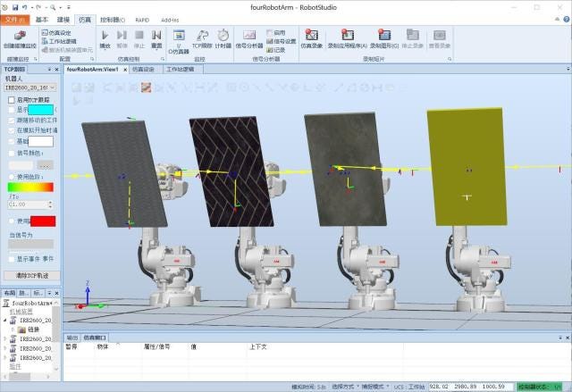Toggle the Enable TCP Trace (启用TCP跟踪) checkbox
572x392 pixels.
(x=12, y=99)
